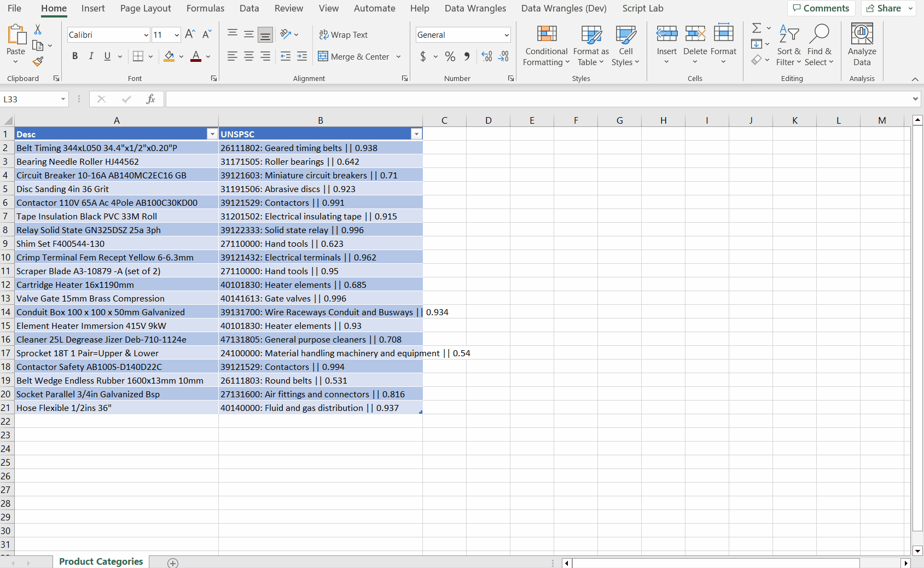Image resolution: width=924 pixels, height=568 pixels.
Task: Click the Name Box showing L33
Action: 30,99
